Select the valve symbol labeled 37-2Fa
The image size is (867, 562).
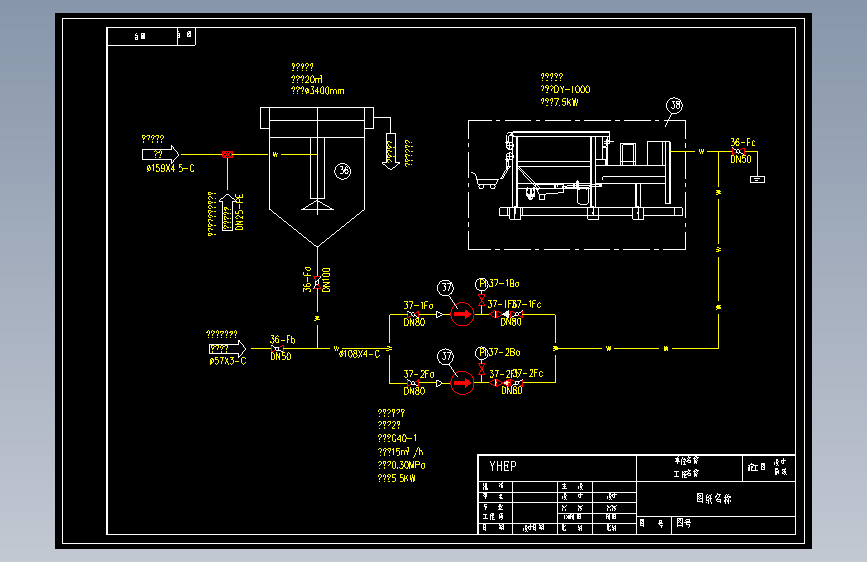tap(412, 383)
